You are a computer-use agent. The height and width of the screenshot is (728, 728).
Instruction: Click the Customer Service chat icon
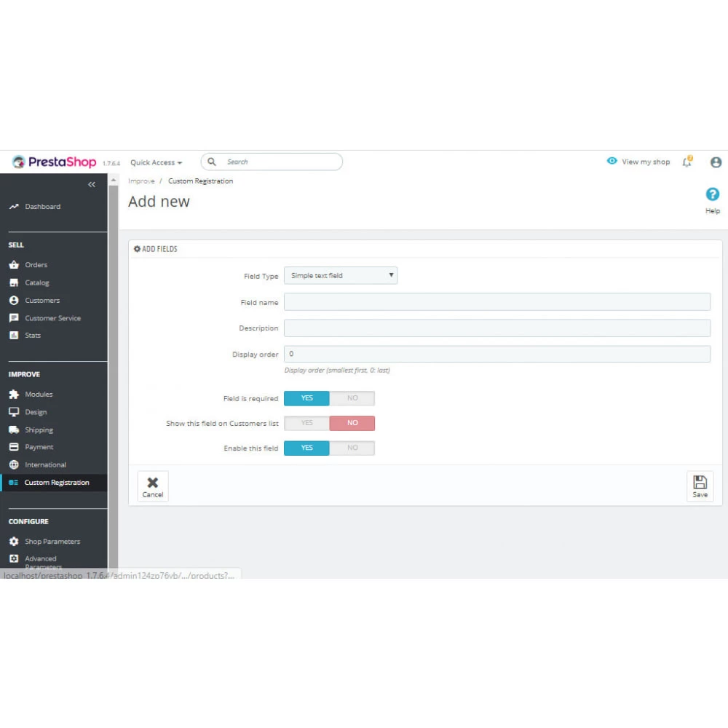coord(14,318)
